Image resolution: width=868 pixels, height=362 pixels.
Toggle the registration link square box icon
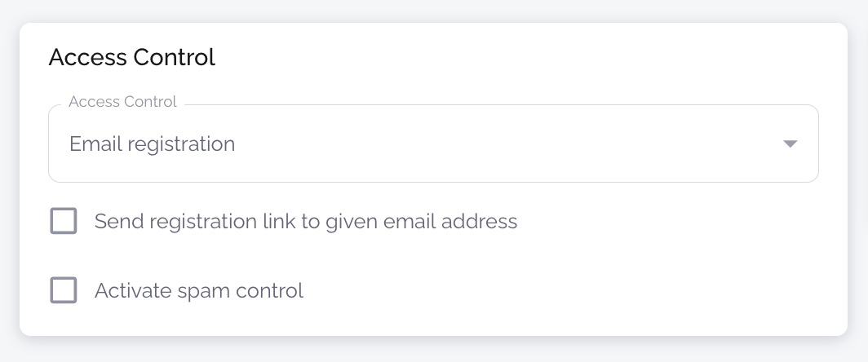[x=64, y=221]
